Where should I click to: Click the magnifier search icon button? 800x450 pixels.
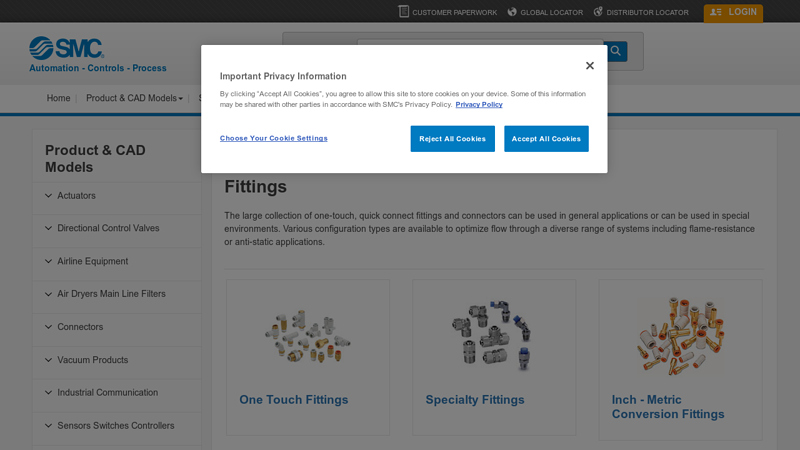pos(616,51)
